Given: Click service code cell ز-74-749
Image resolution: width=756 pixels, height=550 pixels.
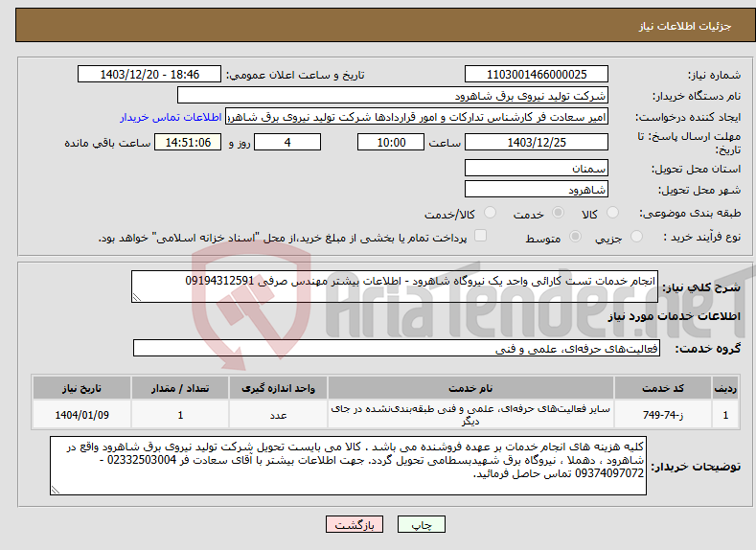Looking at the screenshot, I should pos(663,415).
